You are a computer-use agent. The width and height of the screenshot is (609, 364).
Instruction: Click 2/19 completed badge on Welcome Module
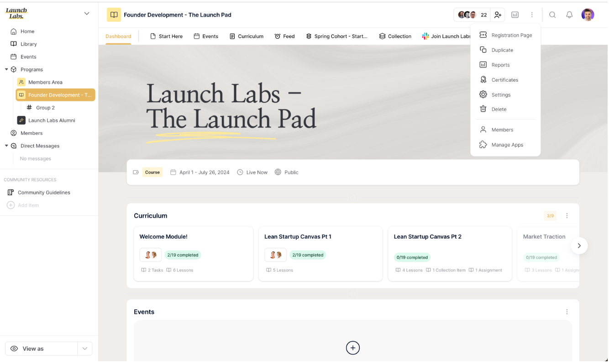tap(183, 255)
